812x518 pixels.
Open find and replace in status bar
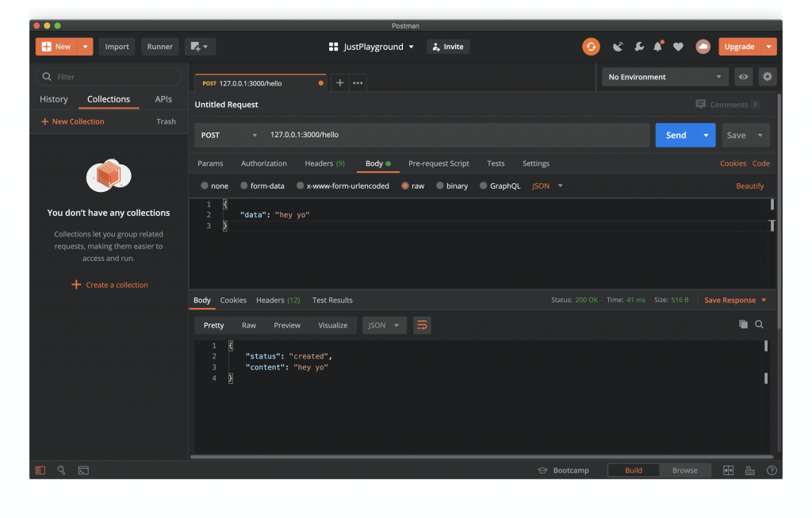[62, 470]
